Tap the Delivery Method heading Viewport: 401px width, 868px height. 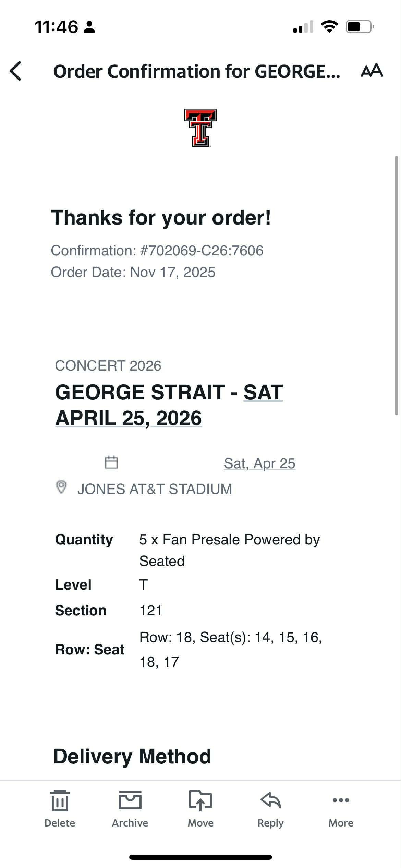tap(132, 757)
